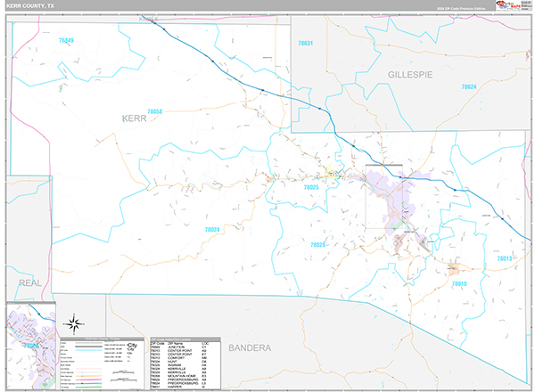Click ZIP code label 78013
Screen dimensions: 535x392
click(505, 258)
